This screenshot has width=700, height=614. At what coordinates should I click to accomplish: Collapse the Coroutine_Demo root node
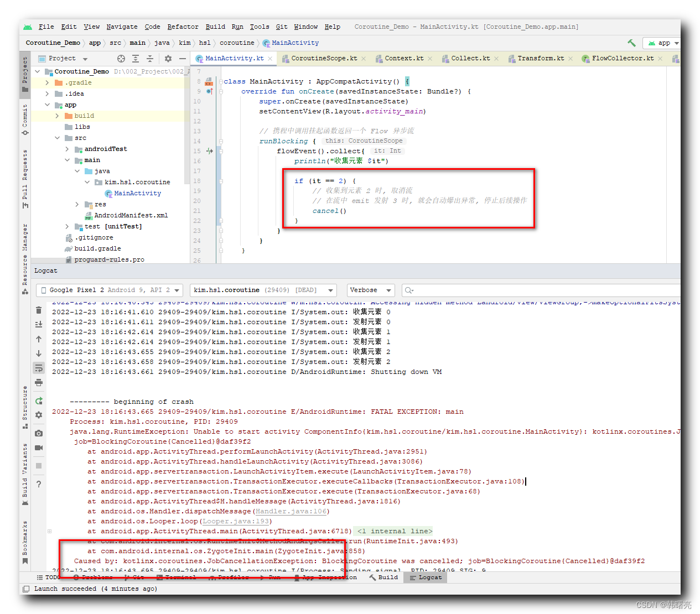(x=38, y=71)
